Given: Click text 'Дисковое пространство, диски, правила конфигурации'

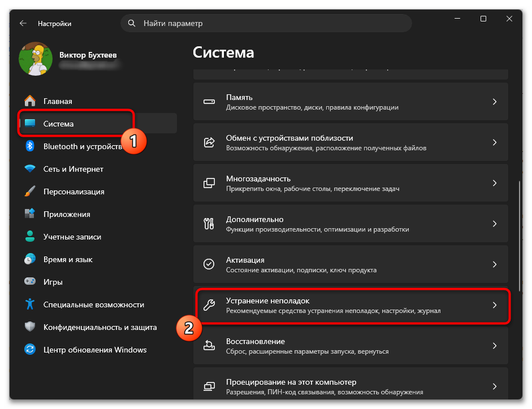Looking at the screenshot, I should [x=312, y=107].
